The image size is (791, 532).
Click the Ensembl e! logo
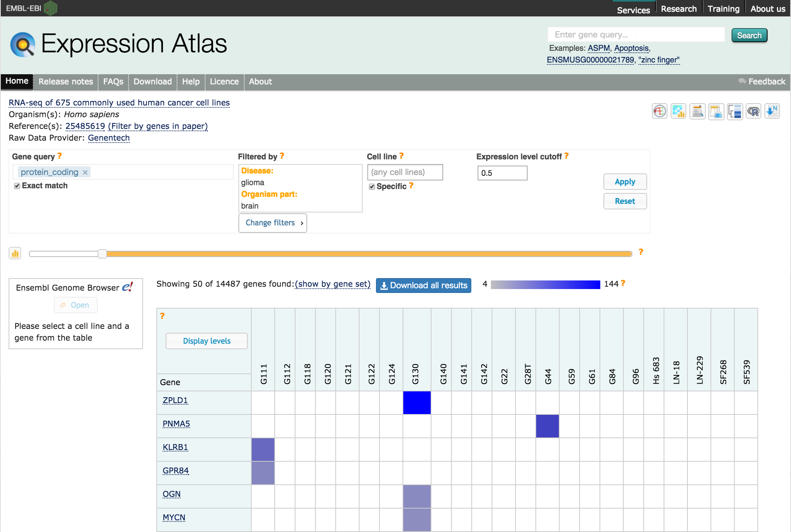coord(127,287)
